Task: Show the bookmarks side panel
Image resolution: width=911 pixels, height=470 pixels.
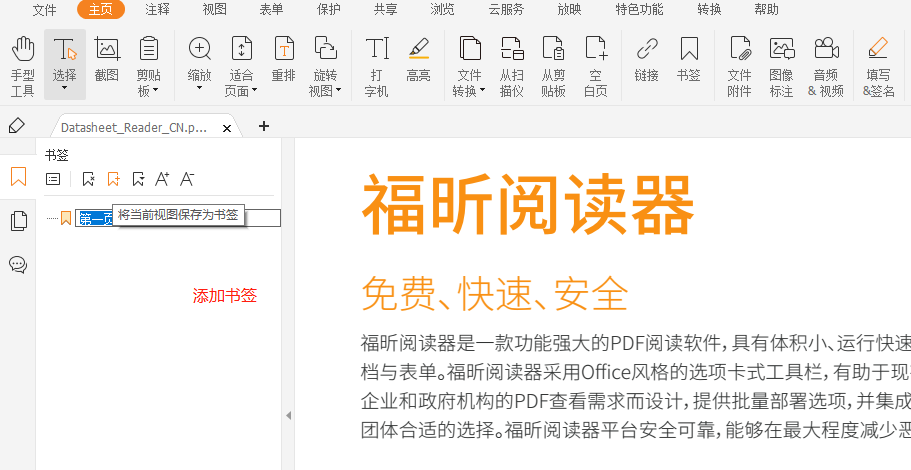Action: click(x=19, y=177)
